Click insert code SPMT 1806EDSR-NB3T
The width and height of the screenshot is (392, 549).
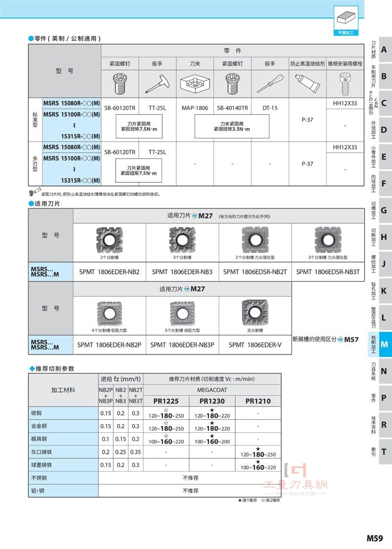pyautogui.click(x=328, y=272)
